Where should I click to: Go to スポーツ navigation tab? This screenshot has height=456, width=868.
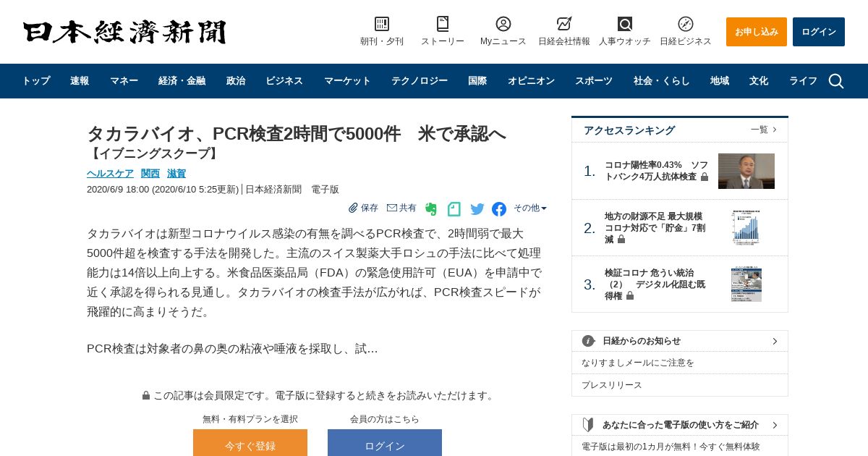(594, 81)
